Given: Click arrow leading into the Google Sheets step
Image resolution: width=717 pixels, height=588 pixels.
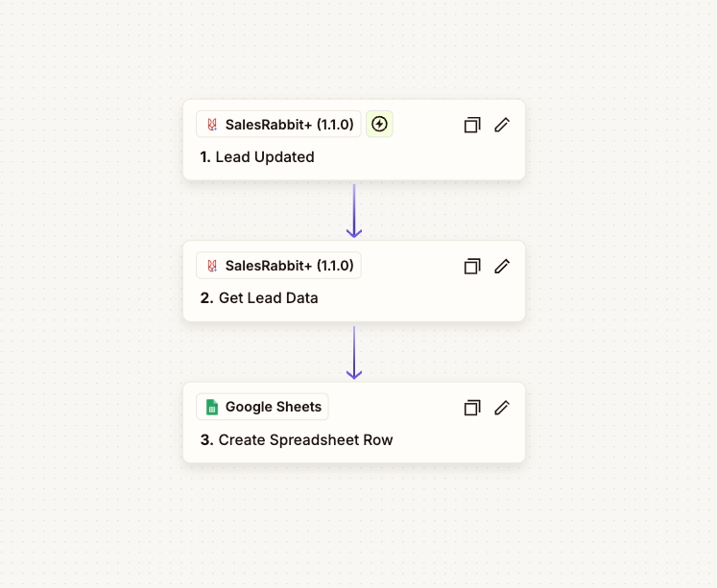Looking at the screenshot, I should [354, 352].
